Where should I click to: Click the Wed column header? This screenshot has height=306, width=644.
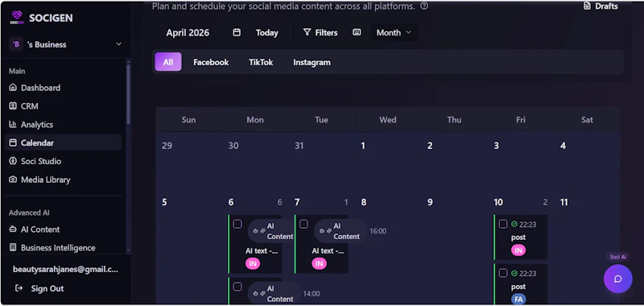click(388, 120)
